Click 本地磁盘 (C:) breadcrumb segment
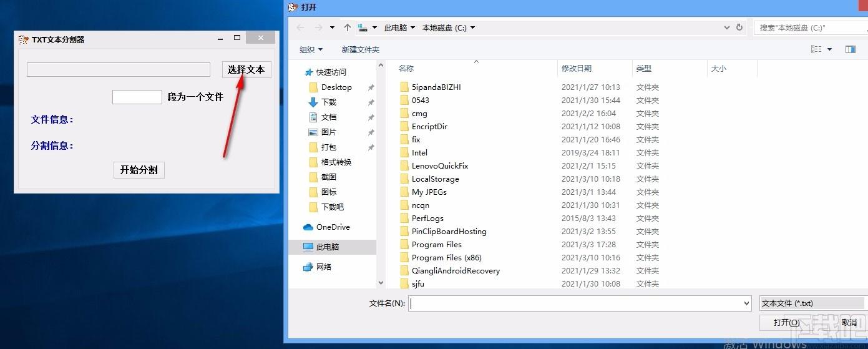The height and width of the screenshot is (349, 868). click(x=444, y=27)
